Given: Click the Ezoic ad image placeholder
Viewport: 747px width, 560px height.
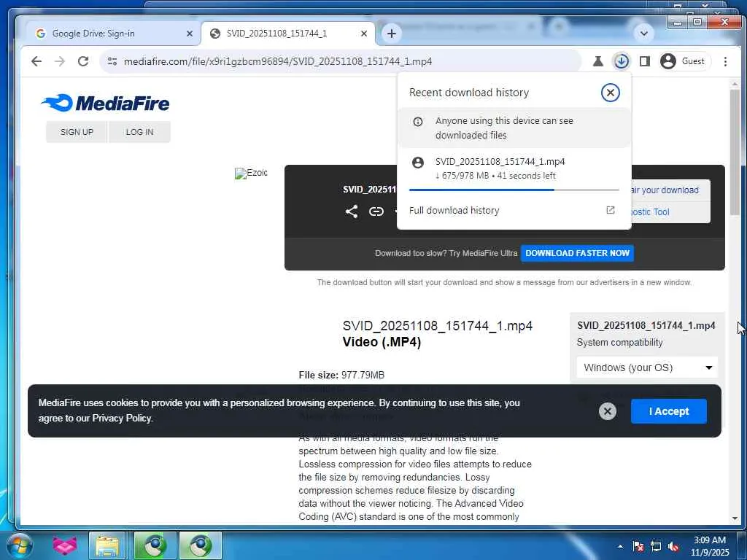Looking at the screenshot, I should 251,173.
